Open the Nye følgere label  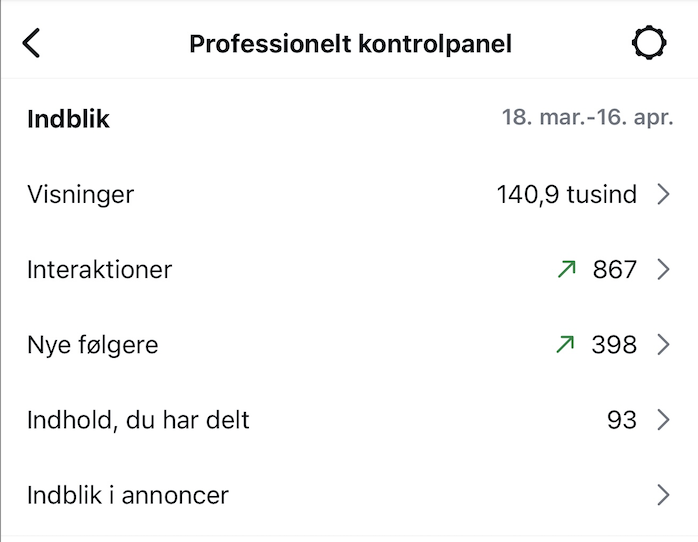pos(92,344)
